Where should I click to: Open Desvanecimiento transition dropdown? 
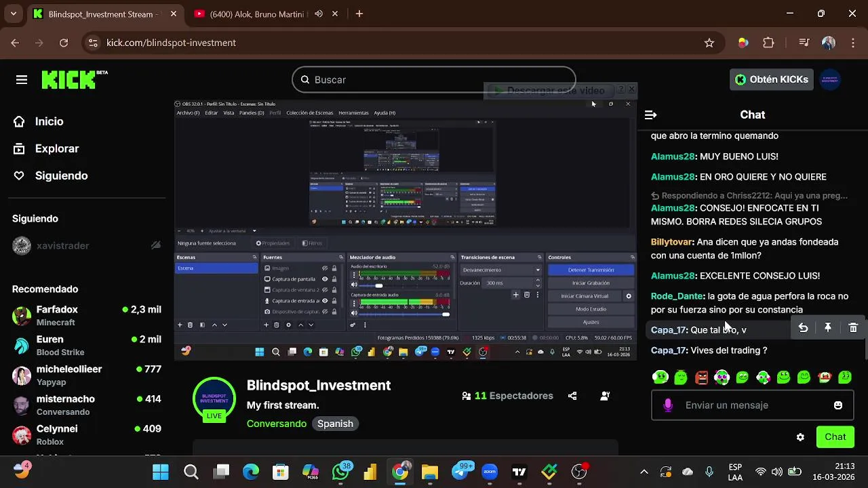tap(501, 270)
